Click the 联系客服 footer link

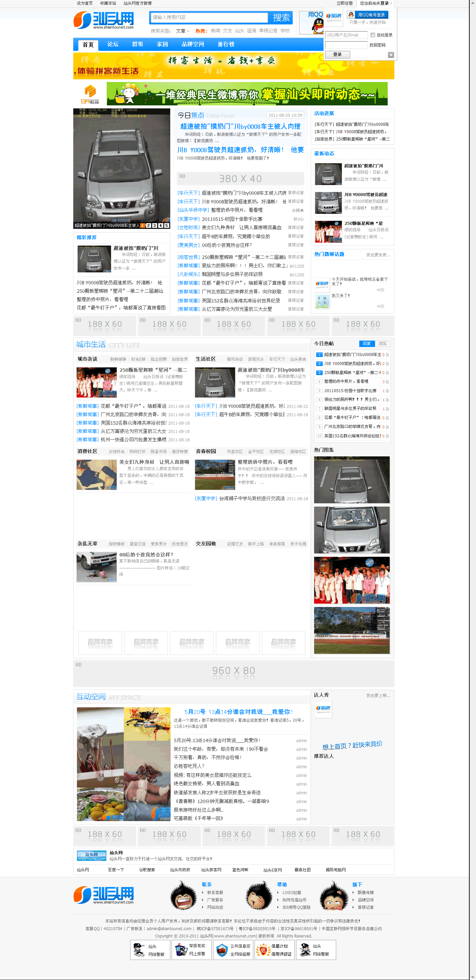(x=215, y=892)
